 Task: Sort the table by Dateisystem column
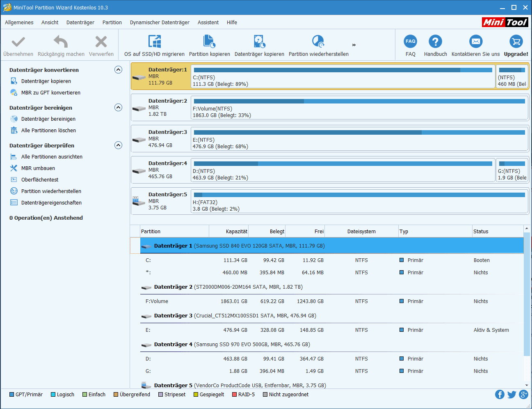361,232
